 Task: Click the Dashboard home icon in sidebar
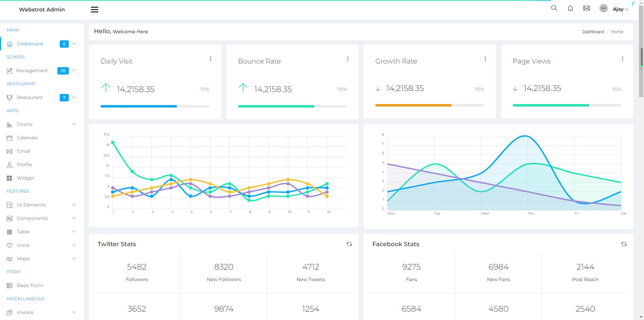click(9, 44)
